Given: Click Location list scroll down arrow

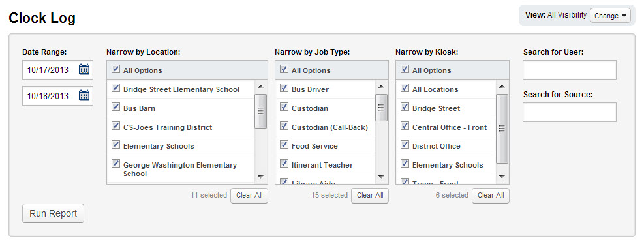Looking at the screenshot, I should coord(260,177).
